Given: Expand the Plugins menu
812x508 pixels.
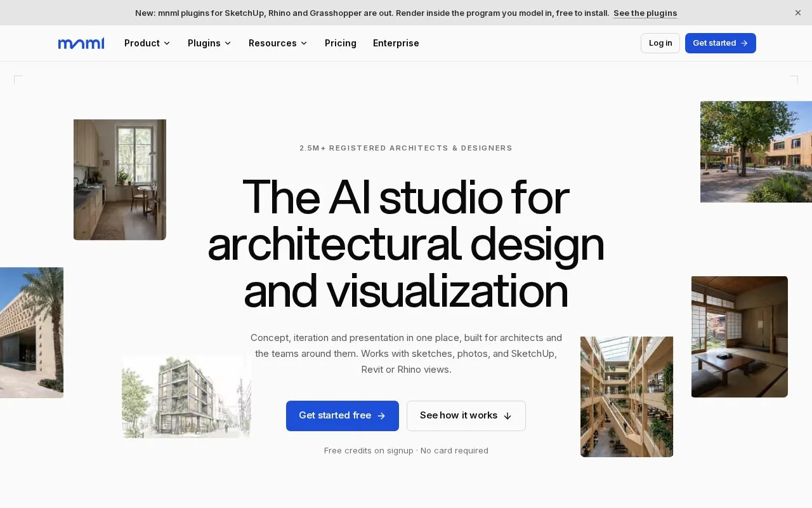Looking at the screenshot, I should (209, 43).
